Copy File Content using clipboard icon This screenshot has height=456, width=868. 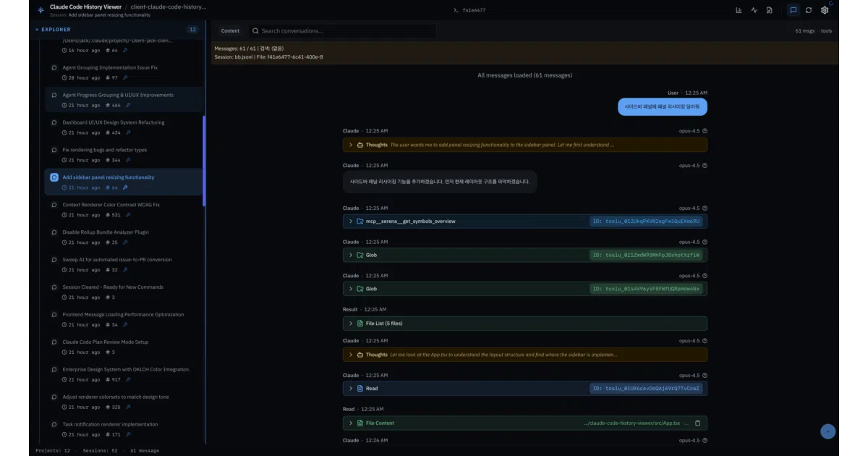click(x=697, y=423)
